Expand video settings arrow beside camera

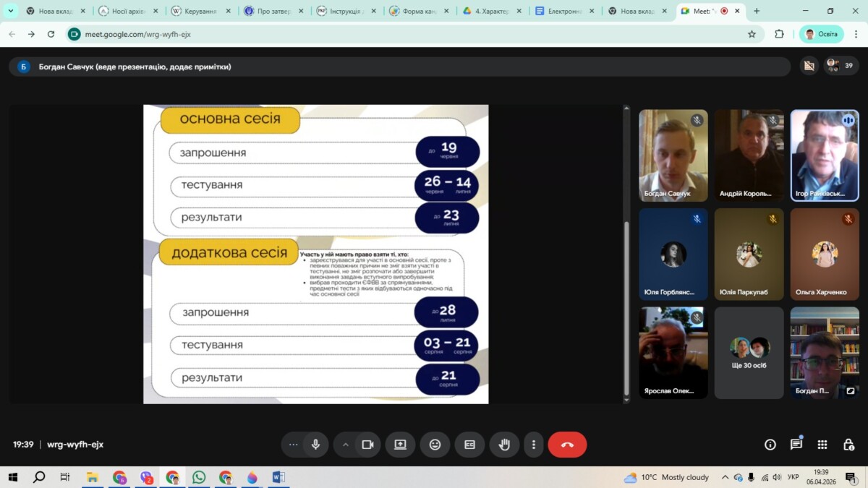click(x=346, y=445)
